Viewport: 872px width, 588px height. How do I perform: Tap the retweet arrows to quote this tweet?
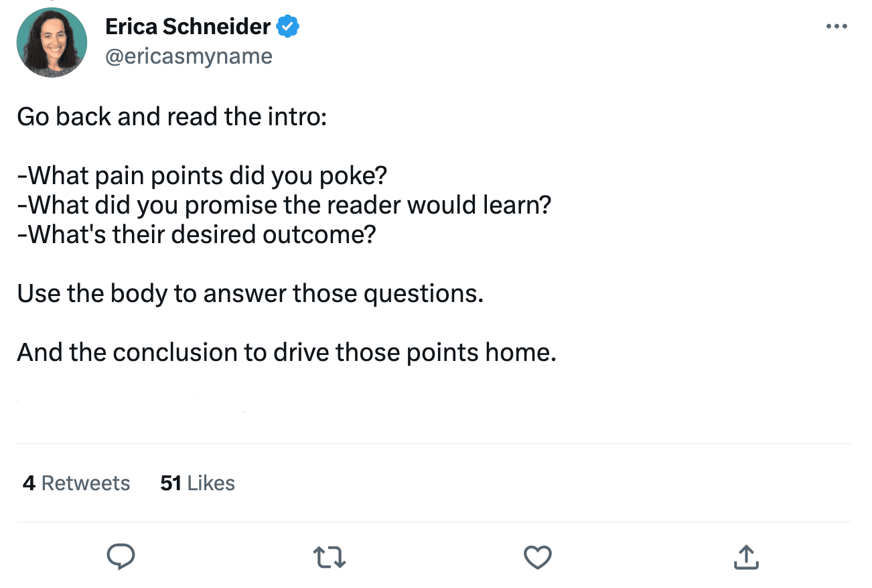click(x=329, y=557)
